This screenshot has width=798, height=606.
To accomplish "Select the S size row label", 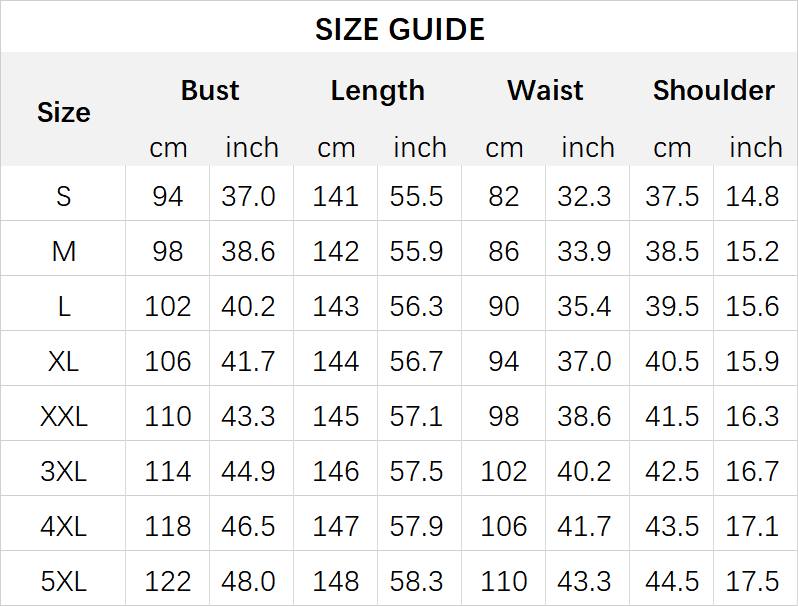I will point(63,196).
